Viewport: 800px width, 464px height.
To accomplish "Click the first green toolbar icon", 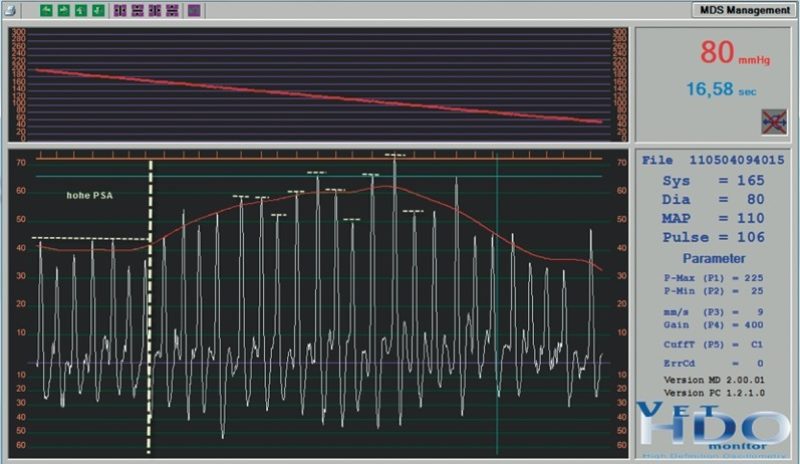I will (47, 10).
